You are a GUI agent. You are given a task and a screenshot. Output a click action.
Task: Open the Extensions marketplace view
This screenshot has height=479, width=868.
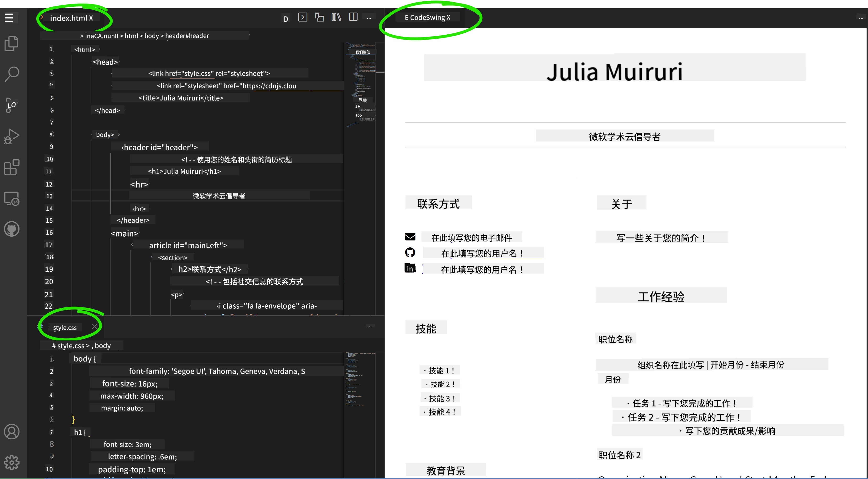click(11, 167)
